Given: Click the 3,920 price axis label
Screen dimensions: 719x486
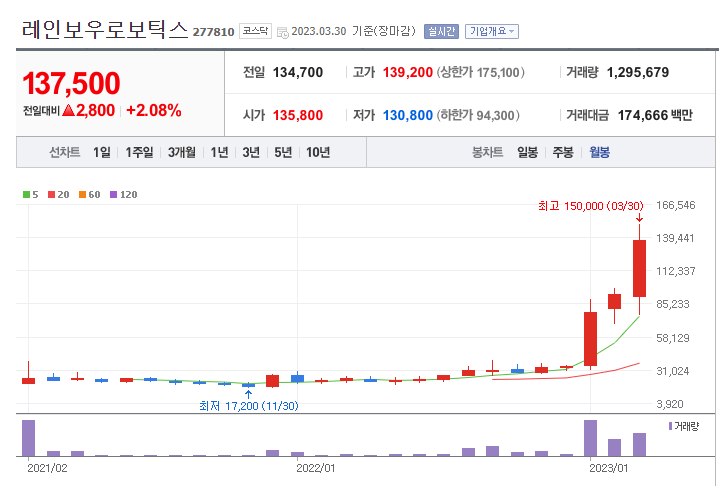Looking at the screenshot, I should pyautogui.click(x=669, y=404).
